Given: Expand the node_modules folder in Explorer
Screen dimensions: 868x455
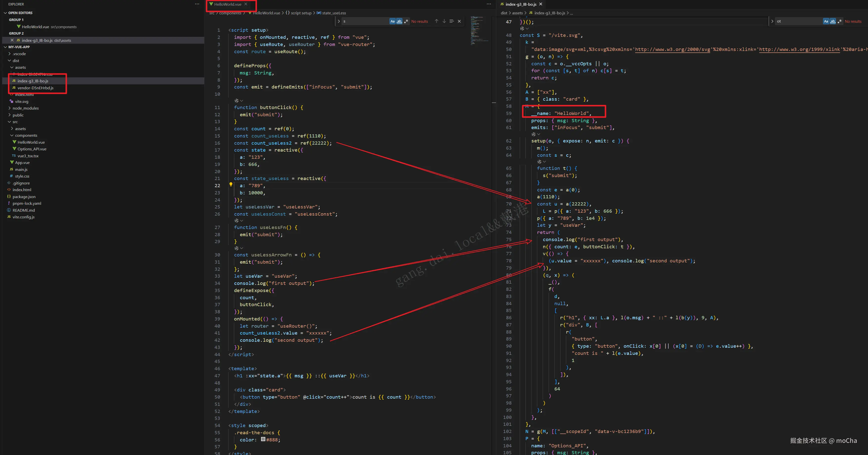Looking at the screenshot, I should click(x=26, y=108).
